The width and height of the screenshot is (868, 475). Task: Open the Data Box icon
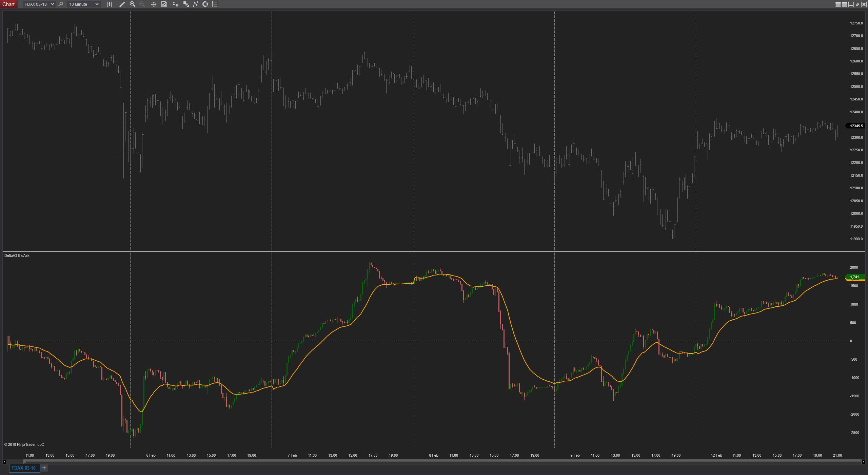tap(164, 4)
